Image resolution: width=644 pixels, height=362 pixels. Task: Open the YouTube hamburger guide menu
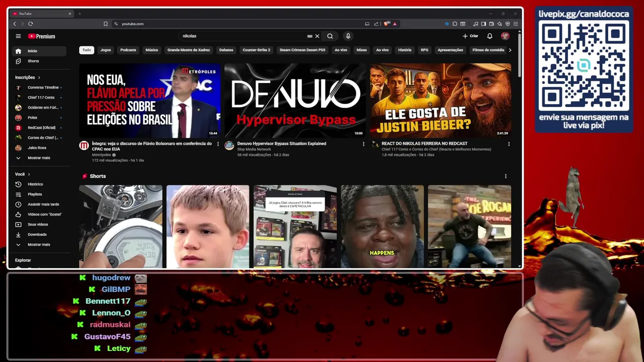(x=18, y=36)
